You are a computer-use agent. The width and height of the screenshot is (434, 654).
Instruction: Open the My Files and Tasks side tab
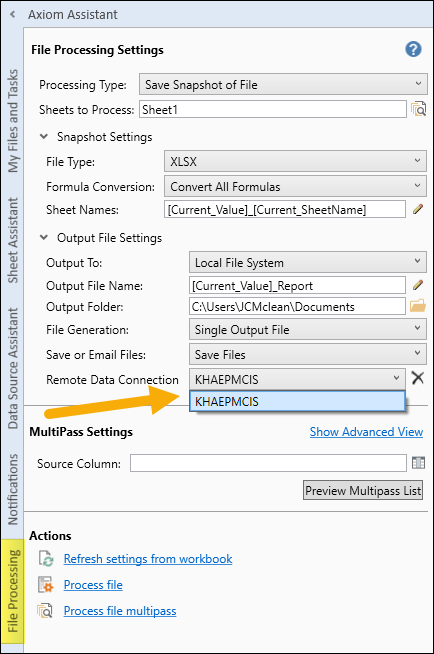click(x=13, y=121)
